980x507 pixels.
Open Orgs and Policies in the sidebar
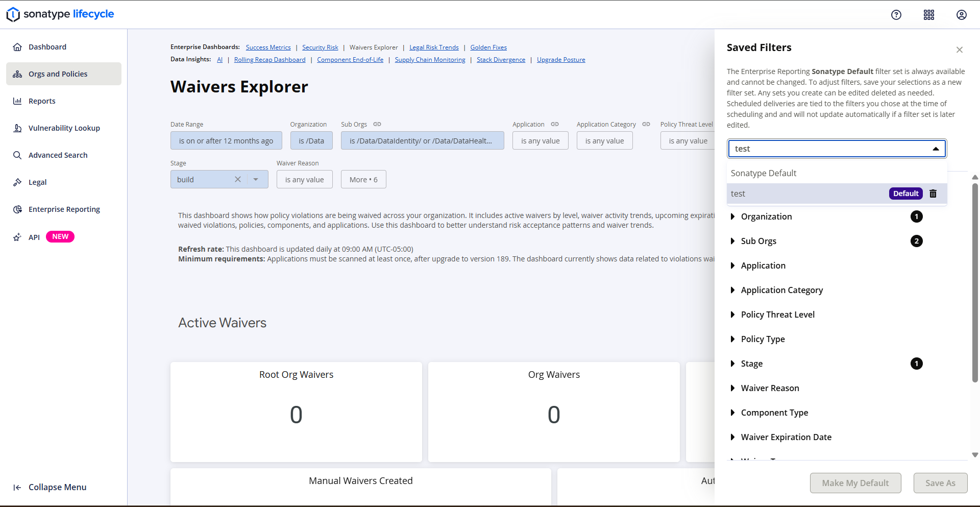64,74
